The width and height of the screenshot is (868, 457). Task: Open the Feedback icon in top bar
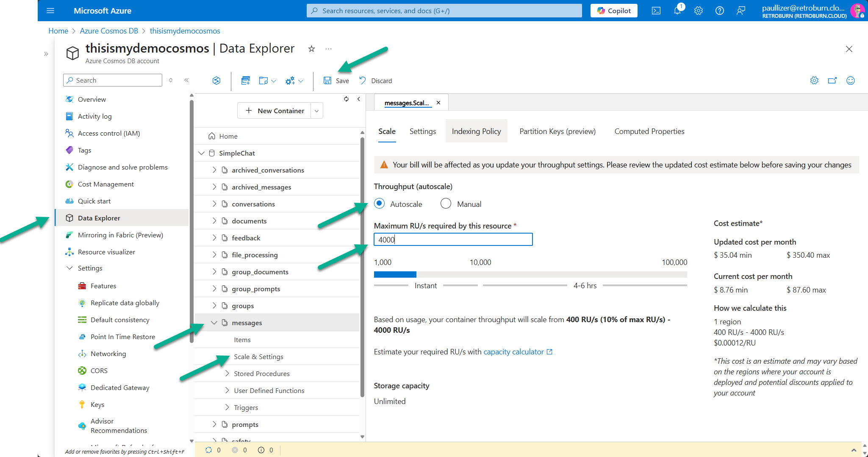click(x=740, y=11)
